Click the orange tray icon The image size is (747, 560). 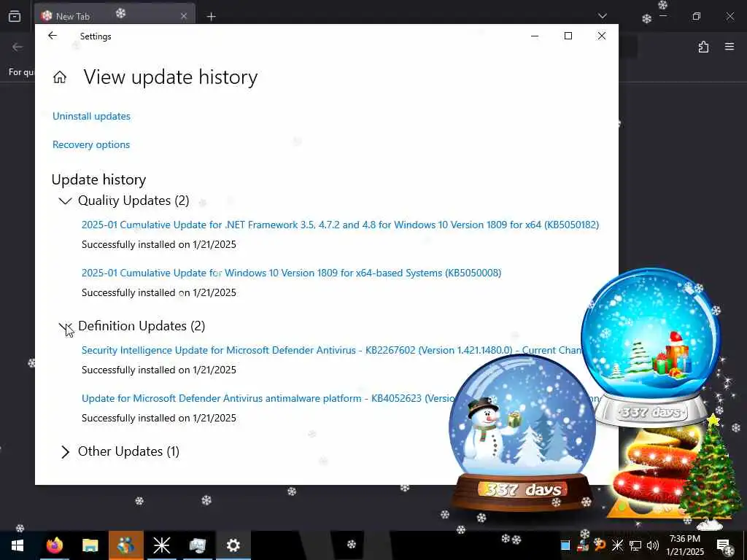tap(600, 545)
